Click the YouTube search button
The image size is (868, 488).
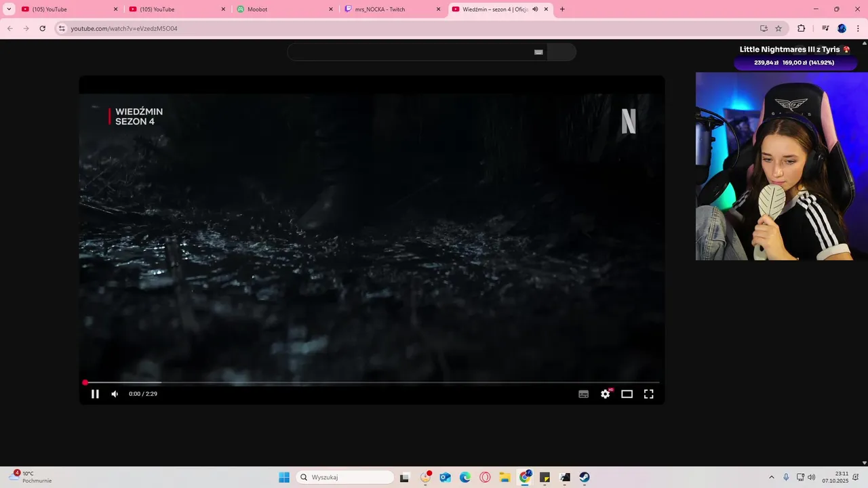click(x=561, y=52)
